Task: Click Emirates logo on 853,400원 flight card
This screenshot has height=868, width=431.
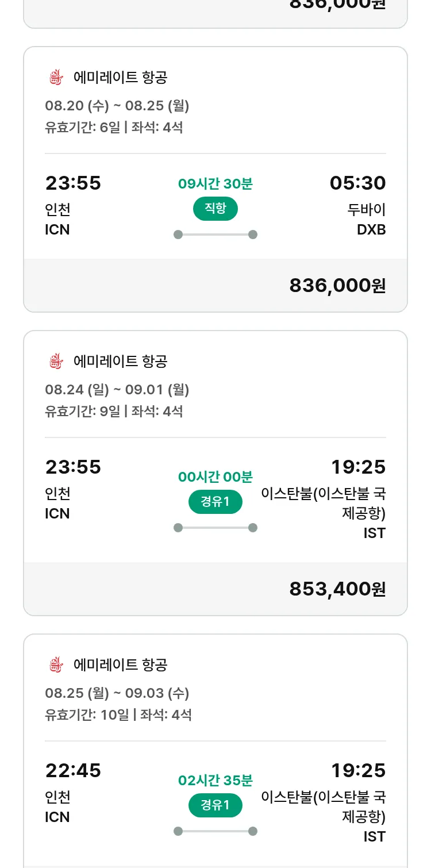Action: click(x=55, y=361)
